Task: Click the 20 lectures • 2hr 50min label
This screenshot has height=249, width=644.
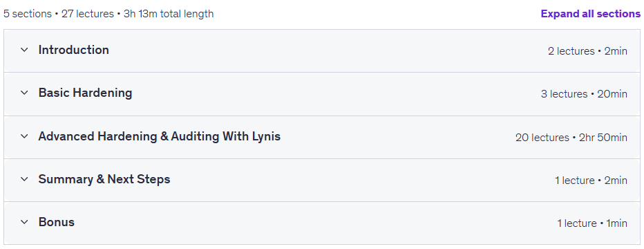Action: pyautogui.click(x=571, y=137)
